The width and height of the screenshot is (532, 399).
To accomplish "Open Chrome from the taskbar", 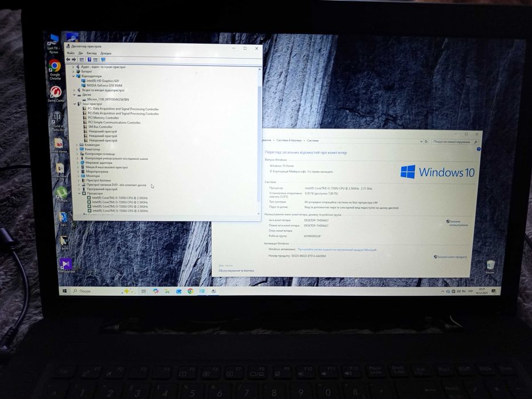I will click(x=190, y=291).
